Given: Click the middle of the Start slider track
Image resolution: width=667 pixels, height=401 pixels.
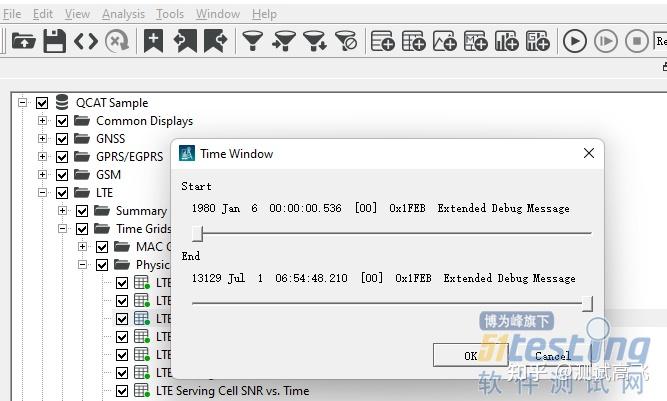Looking at the screenshot, I should tap(392, 233).
